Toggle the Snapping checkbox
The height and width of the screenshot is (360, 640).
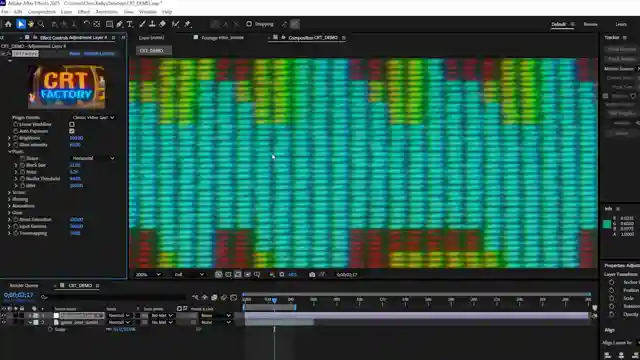click(249, 24)
